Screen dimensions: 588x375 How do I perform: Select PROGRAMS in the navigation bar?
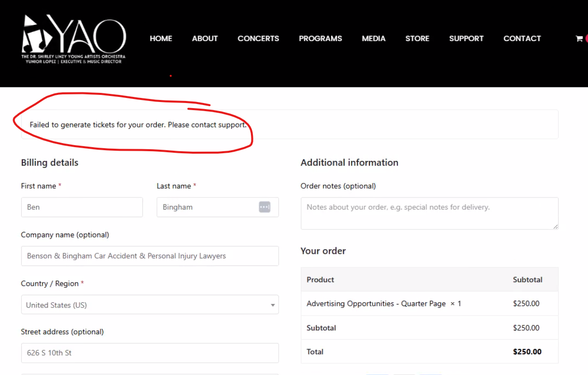[320, 39]
